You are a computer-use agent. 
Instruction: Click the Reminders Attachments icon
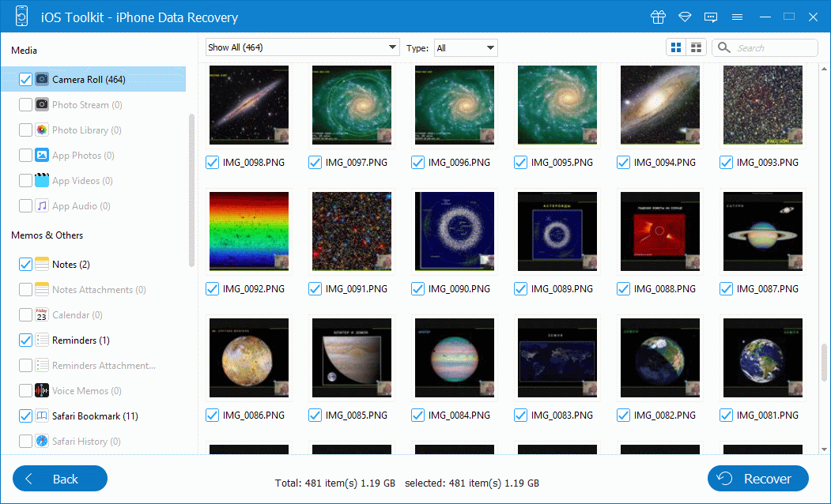[x=42, y=365]
